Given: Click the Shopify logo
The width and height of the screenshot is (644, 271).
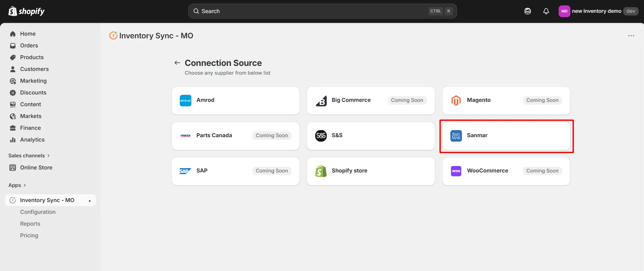Looking at the screenshot, I should pos(26,11).
